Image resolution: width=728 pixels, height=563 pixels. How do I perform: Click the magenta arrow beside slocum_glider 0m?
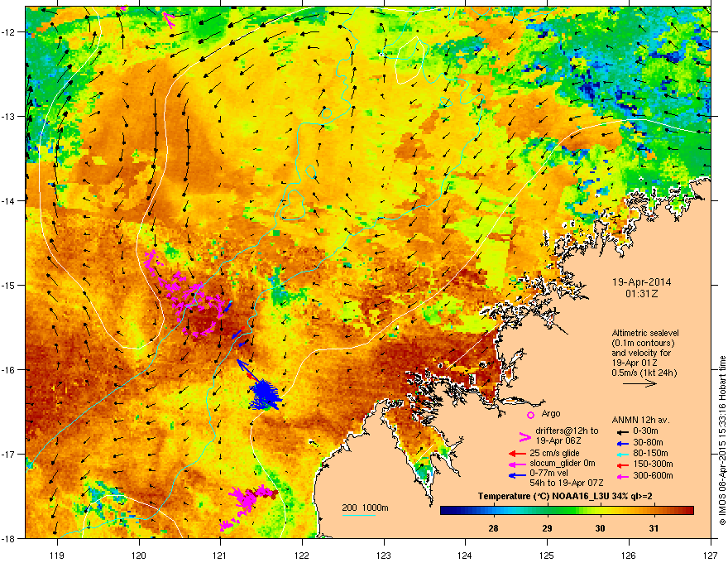[517, 464]
